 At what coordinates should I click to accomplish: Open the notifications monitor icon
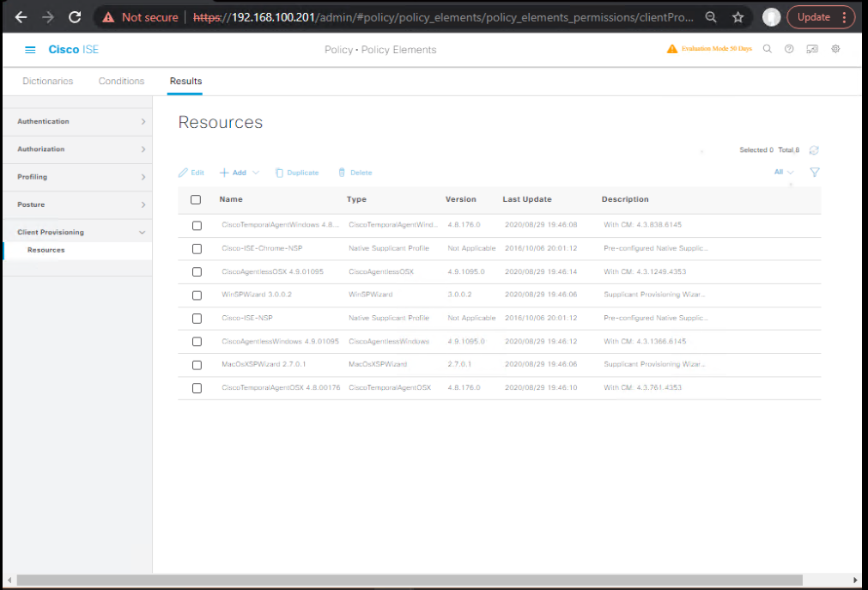812,49
